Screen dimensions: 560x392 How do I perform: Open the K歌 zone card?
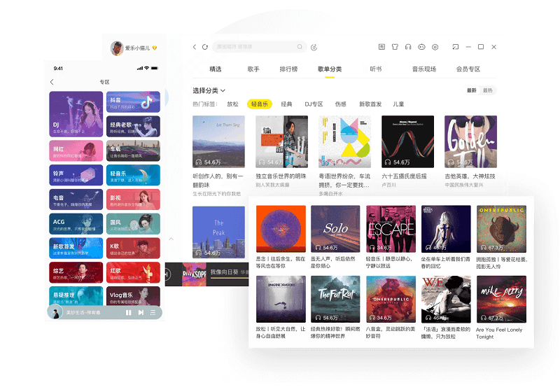133,248
